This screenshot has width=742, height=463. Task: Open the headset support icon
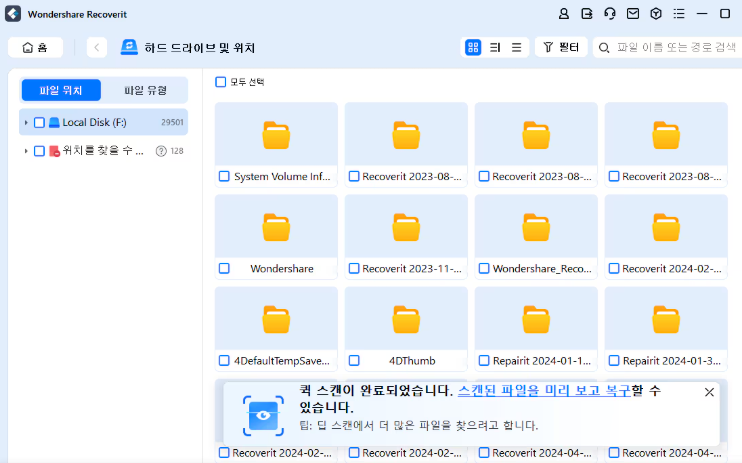pyautogui.click(x=610, y=14)
